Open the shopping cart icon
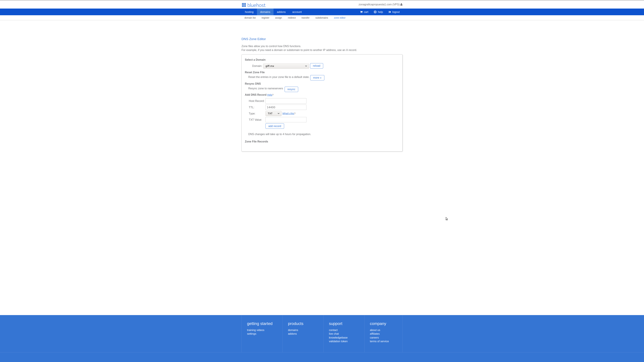This screenshot has height=362, width=644. (x=361, y=12)
